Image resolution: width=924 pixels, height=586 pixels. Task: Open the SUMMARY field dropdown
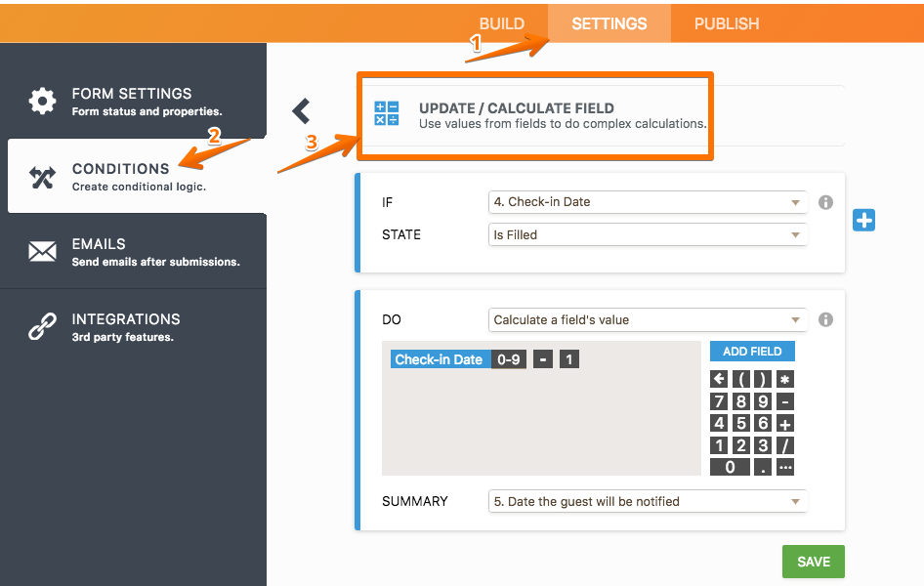coord(648,501)
